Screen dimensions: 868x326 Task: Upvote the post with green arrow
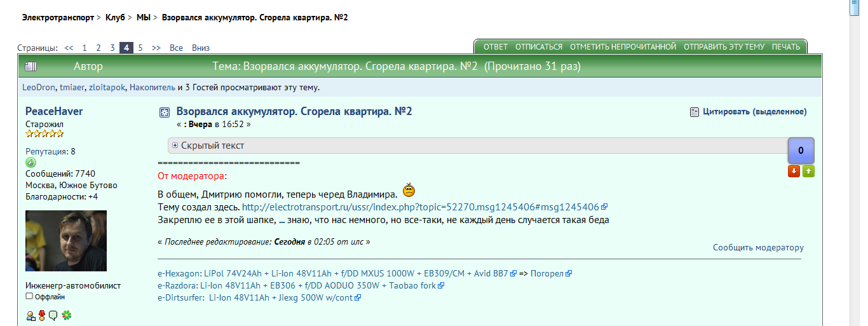tap(808, 171)
